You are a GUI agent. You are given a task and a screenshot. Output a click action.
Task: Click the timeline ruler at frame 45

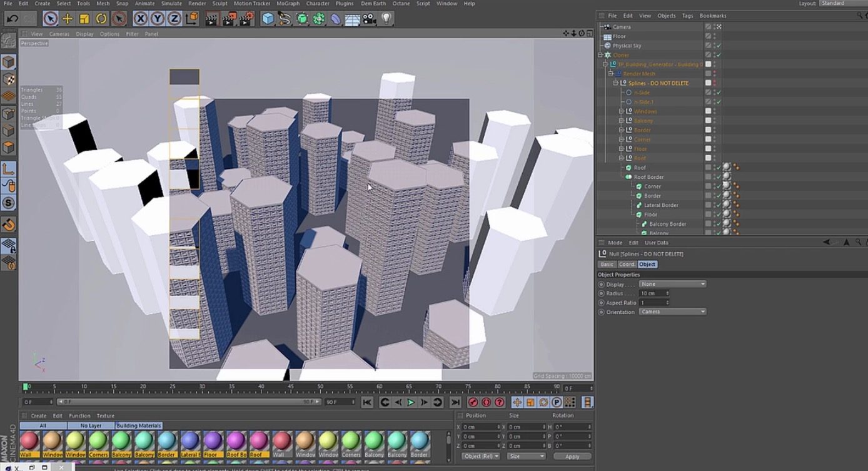point(291,387)
